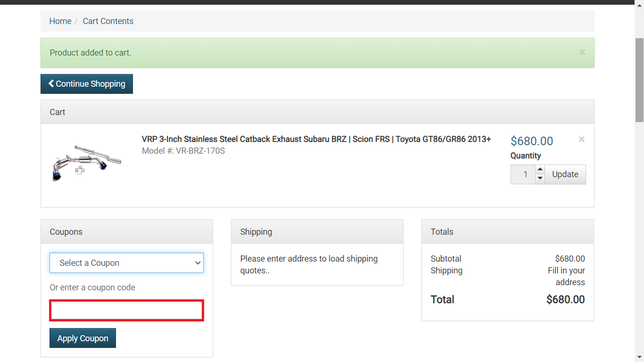Open the Cart Contents breadcrumb link
644x362 pixels.
click(x=108, y=21)
